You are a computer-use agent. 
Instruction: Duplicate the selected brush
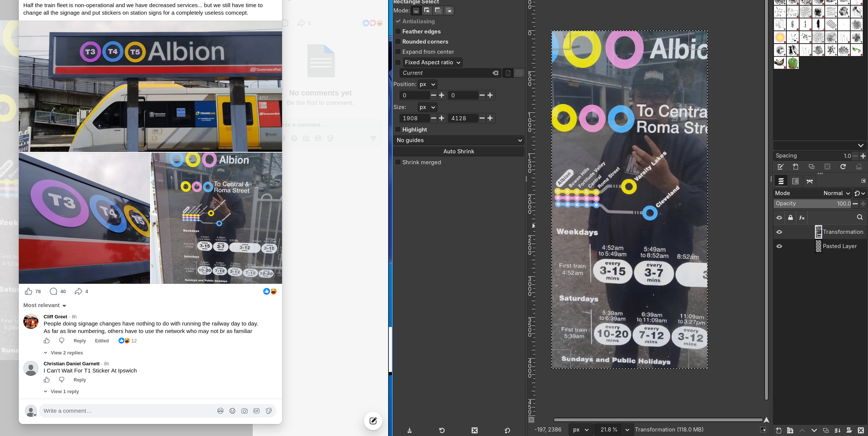coord(811,167)
